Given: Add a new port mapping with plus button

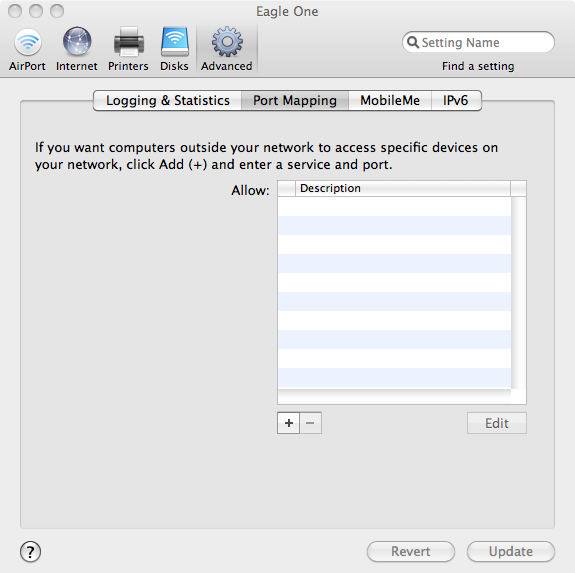Looking at the screenshot, I should [x=289, y=423].
